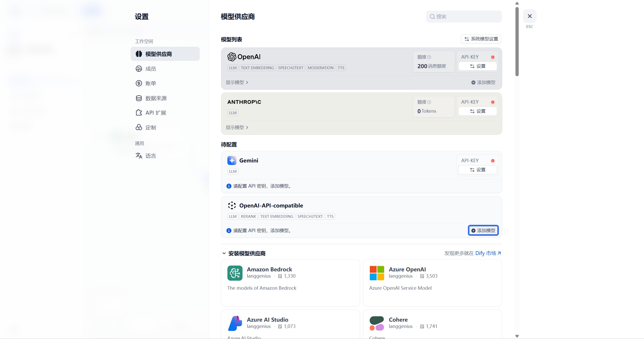Click the Azure OpenAI Microsoft logo
644x339 pixels.
[377, 273]
